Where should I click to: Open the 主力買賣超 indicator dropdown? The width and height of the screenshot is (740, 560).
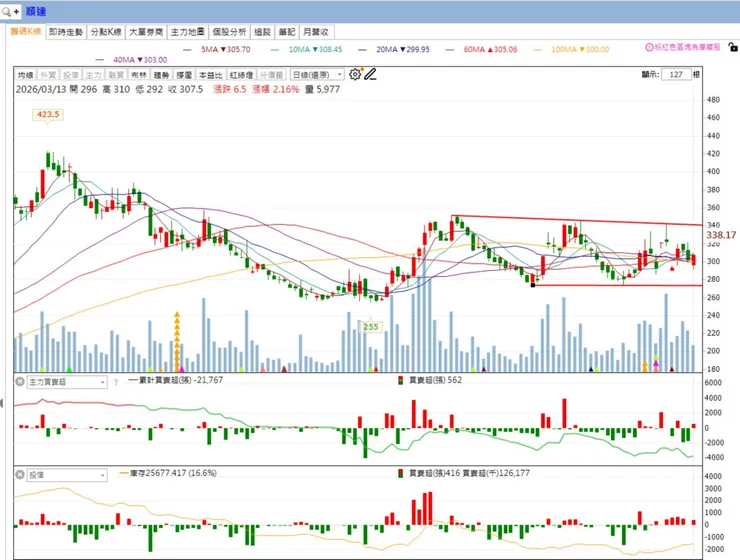click(67, 382)
